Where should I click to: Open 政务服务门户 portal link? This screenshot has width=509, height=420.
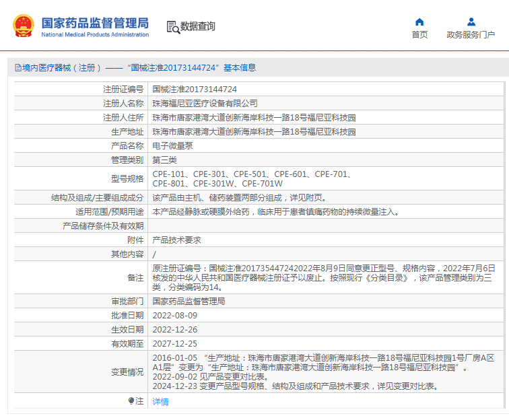(x=471, y=35)
